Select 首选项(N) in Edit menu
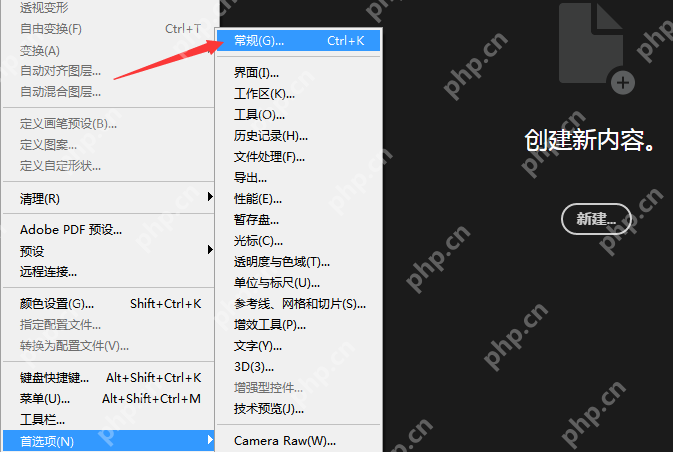673x452 pixels. coord(108,441)
